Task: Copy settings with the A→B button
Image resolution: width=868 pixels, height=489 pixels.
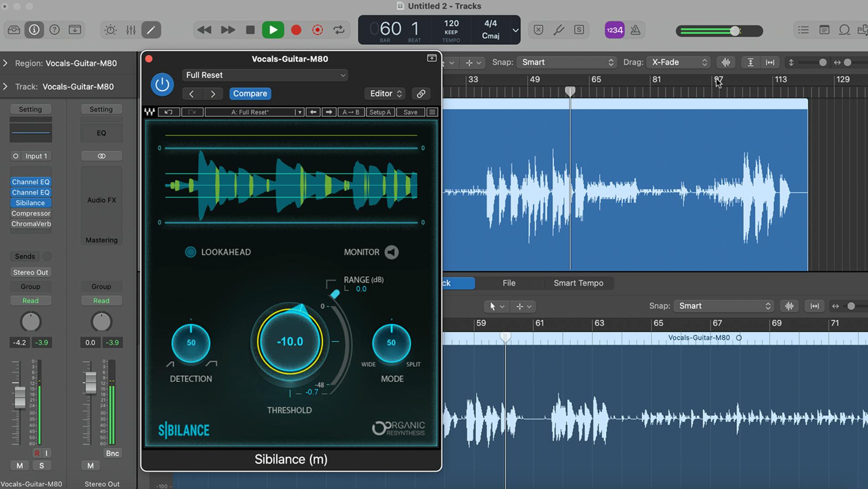Action: pos(351,112)
